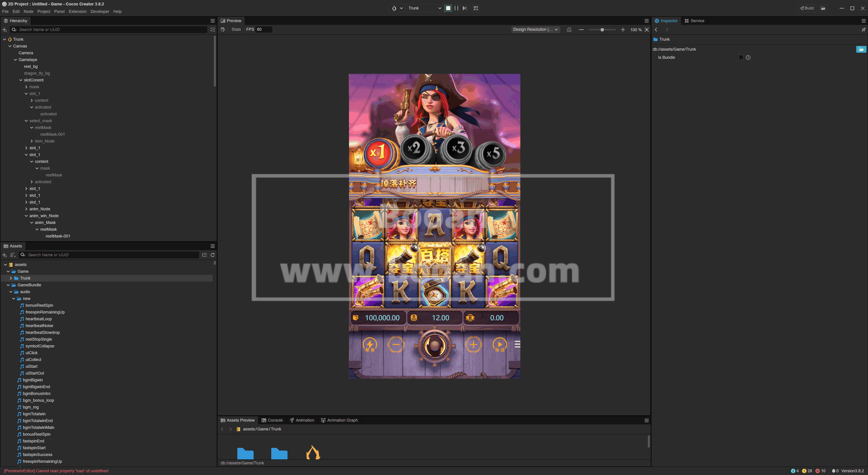This screenshot has height=475, width=868.
Task: Select the bgmBigwin audio asset
Action: (x=33, y=380)
